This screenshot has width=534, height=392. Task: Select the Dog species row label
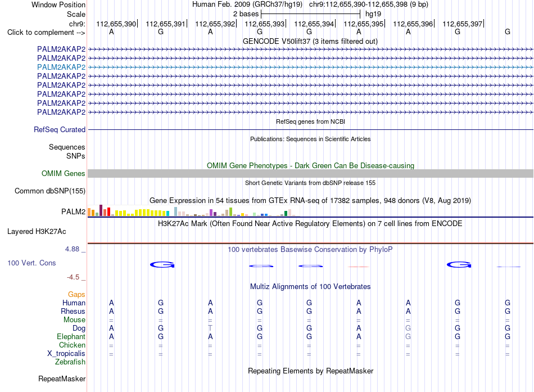(79, 328)
